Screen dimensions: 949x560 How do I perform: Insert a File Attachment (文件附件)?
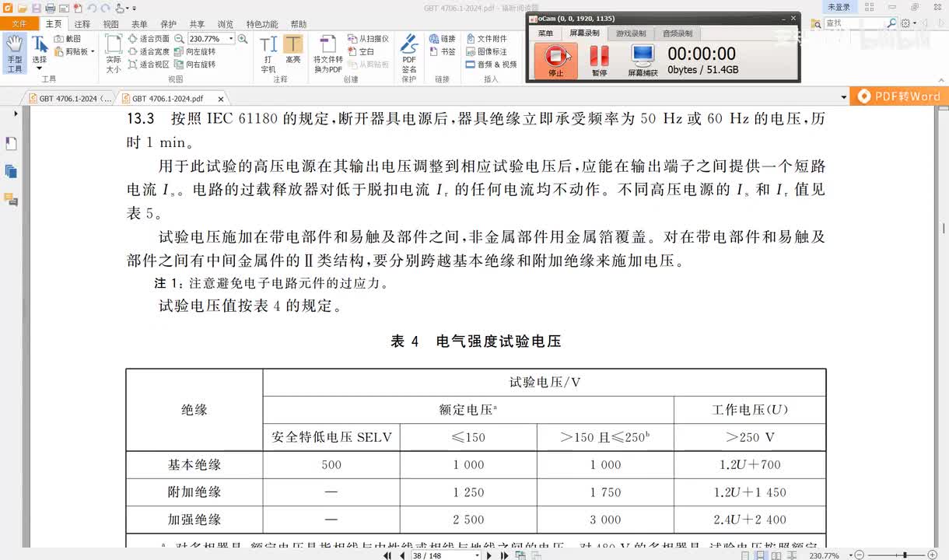pos(486,38)
